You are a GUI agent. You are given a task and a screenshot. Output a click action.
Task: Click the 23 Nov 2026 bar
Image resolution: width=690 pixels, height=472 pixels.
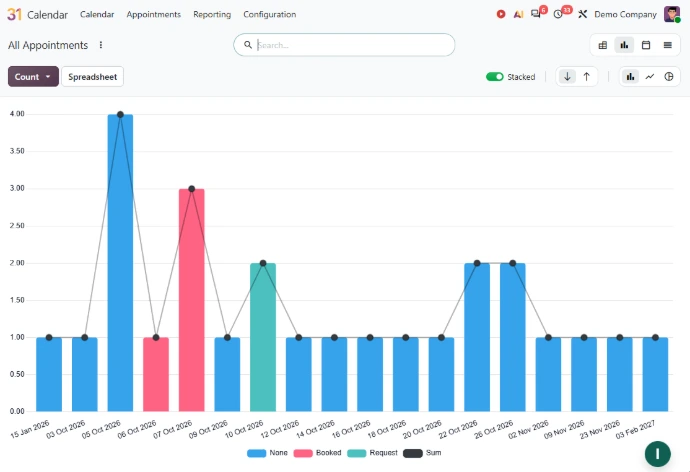click(x=620, y=375)
